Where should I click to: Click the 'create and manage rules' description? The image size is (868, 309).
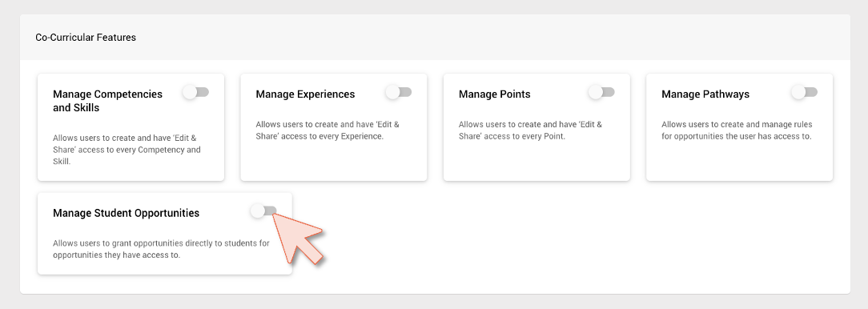click(x=737, y=130)
